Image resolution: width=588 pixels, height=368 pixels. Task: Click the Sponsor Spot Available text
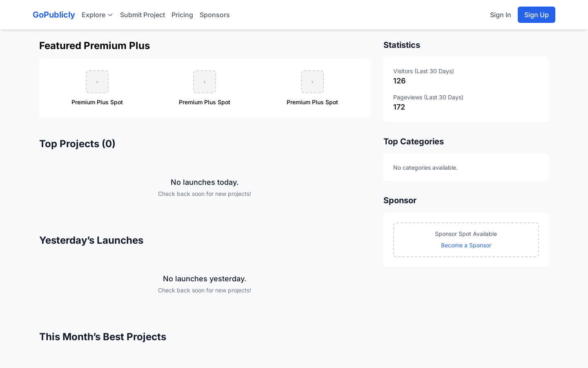pos(466,234)
